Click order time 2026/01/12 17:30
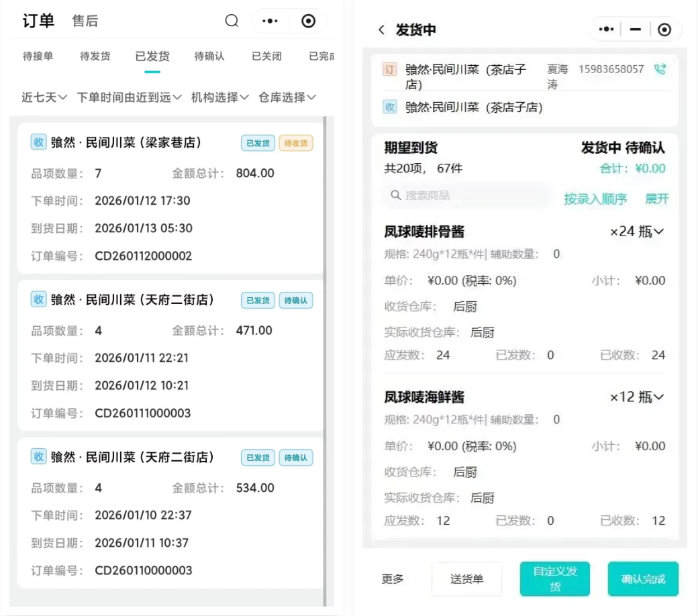Screen dimensions: 698x616 [x=142, y=201]
